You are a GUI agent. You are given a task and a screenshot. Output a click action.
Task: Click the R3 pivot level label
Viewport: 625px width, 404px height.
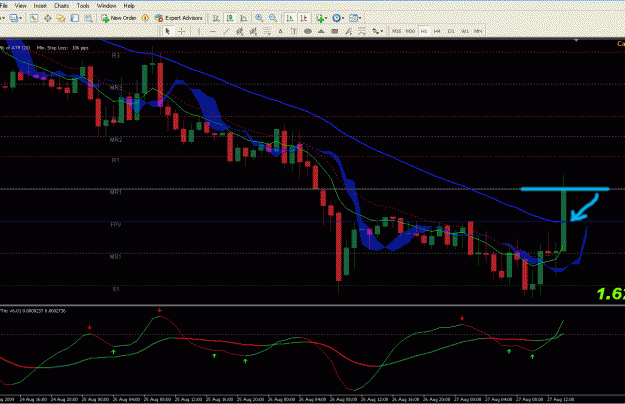coord(116,56)
